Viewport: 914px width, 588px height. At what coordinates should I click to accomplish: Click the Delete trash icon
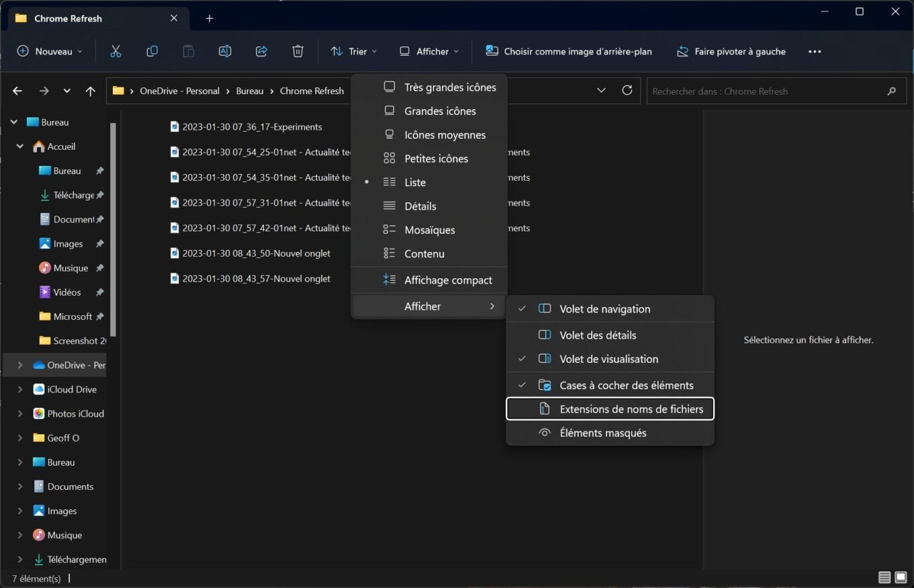[x=298, y=51]
